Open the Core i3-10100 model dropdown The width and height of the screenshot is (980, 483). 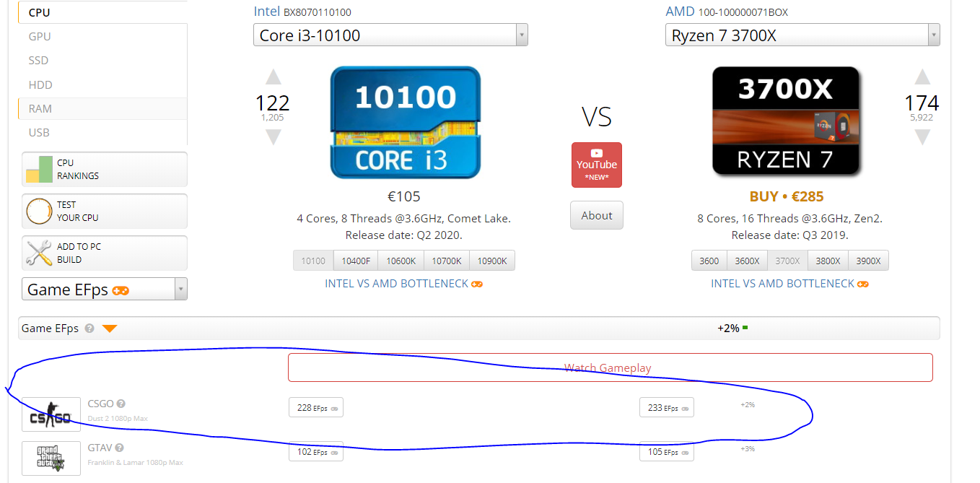point(390,35)
